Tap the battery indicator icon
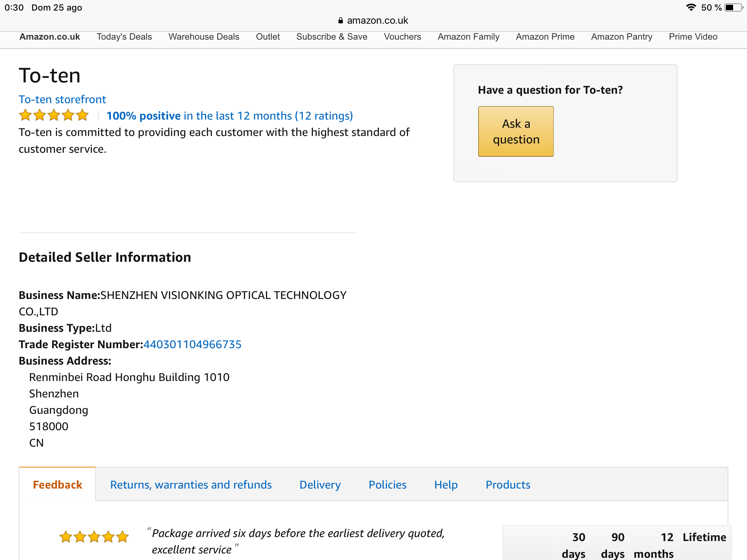The image size is (747, 560). tap(734, 8)
